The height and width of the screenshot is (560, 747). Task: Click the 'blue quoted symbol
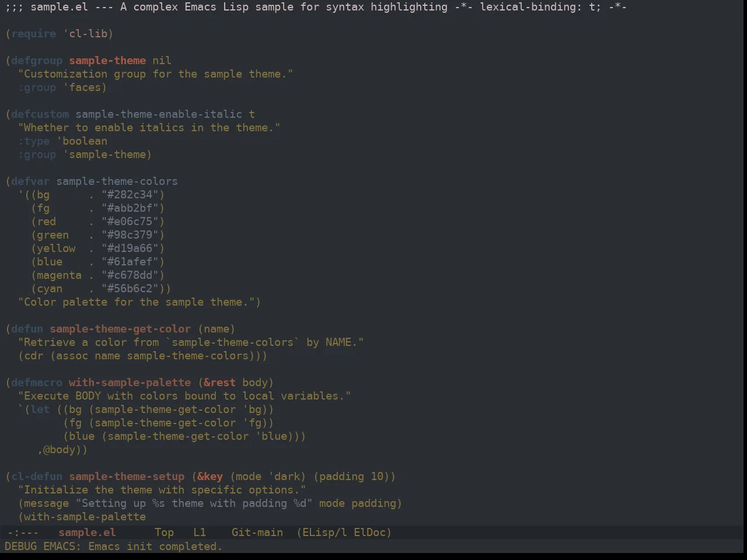(x=271, y=436)
